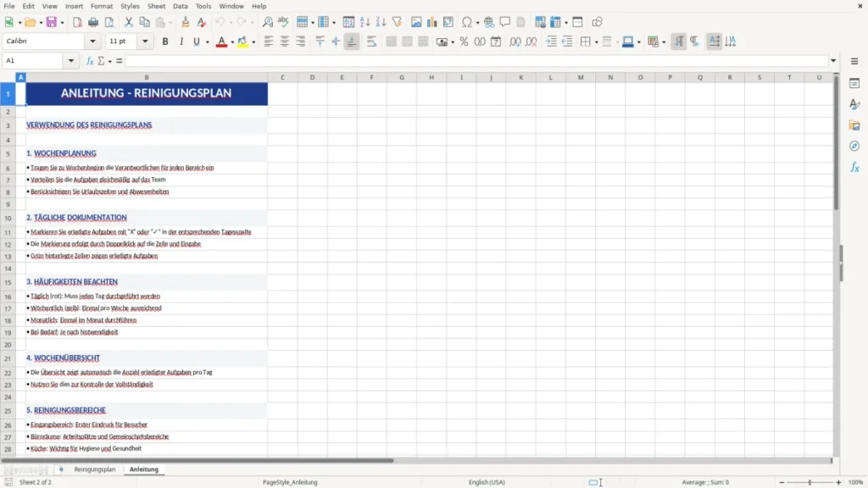Open the Insert Chart tool
This screenshot has height=488, width=868.
432,22
